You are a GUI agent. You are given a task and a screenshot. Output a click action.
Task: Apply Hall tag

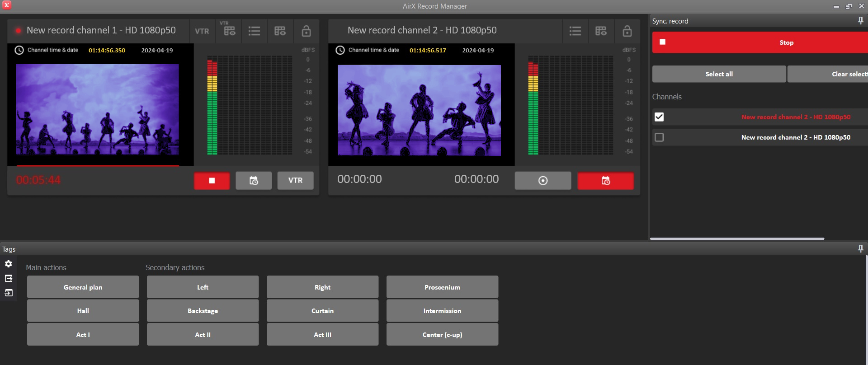click(83, 311)
